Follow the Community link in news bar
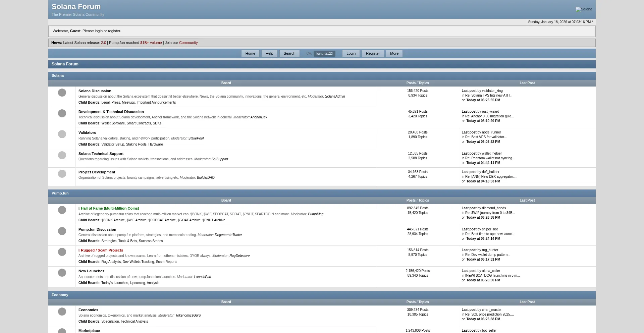The width and height of the screenshot is (644, 333). pyautogui.click(x=188, y=43)
